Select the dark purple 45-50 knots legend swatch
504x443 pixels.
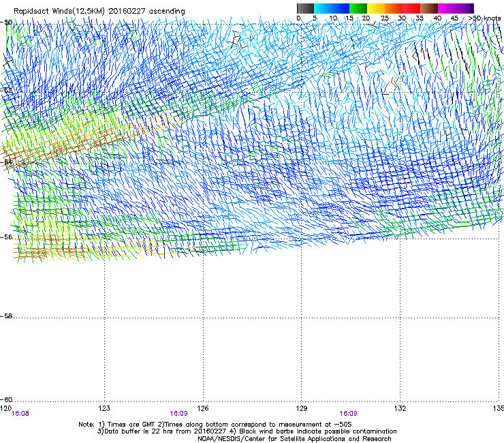coord(464,8)
